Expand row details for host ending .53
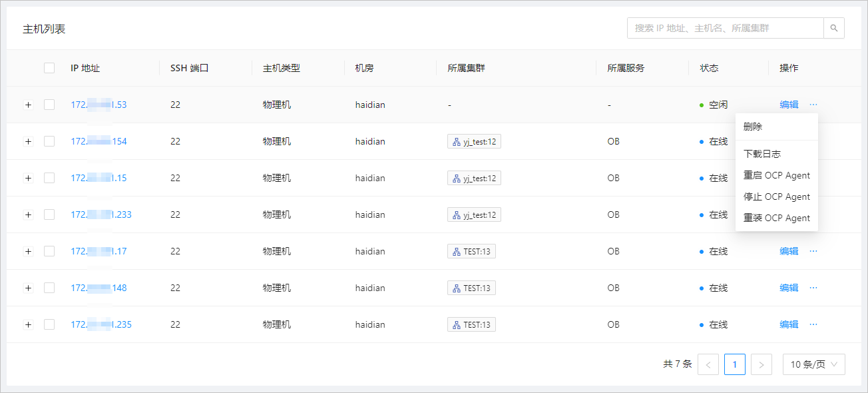This screenshot has height=393, width=868. coord(28,105)
